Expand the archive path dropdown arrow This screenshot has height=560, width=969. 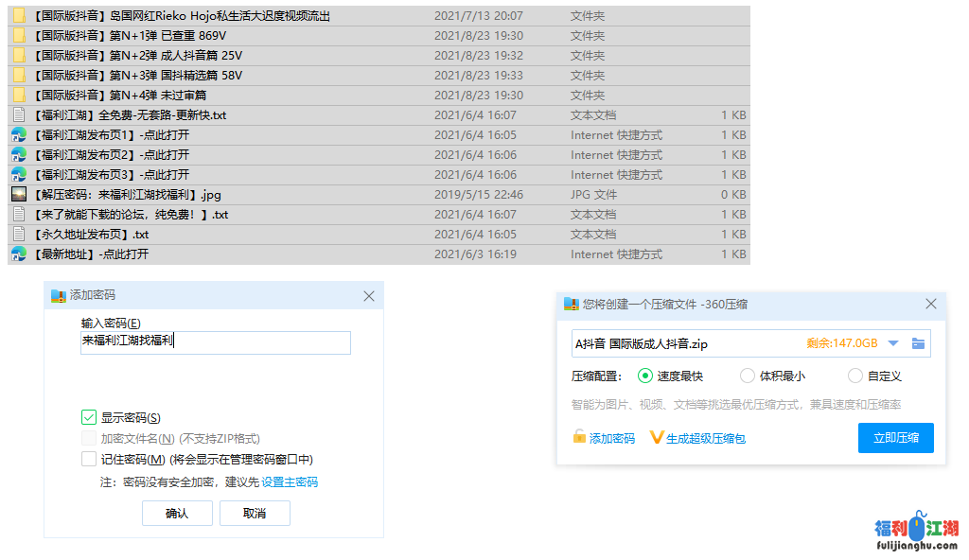pos(893,343)
